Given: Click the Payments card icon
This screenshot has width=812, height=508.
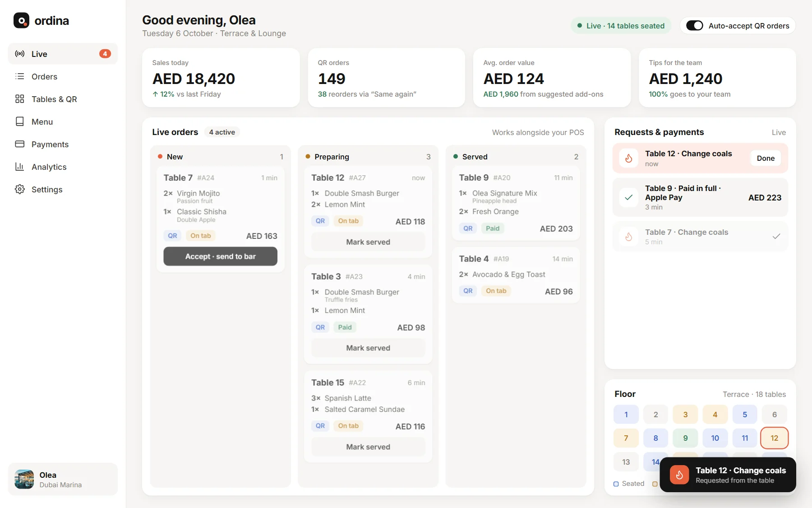Looking at the screenshot, I should click(19, 144).
